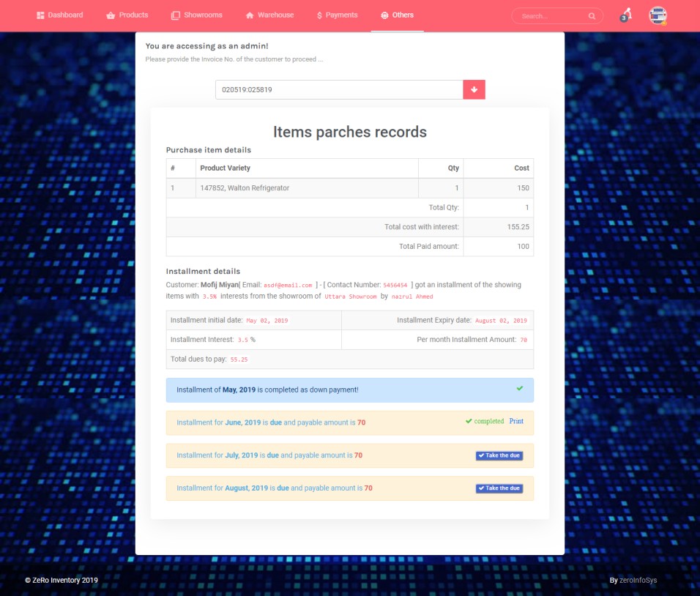Click the Products basket icon
This screenshot has width=700, height=596.
click(111, 15)
